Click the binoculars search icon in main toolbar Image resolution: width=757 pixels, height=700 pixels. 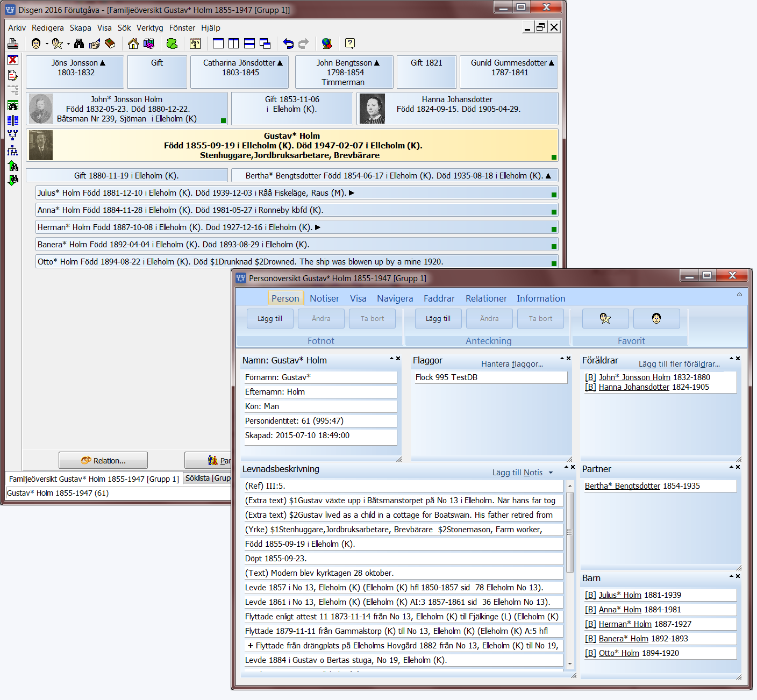[79, 44]
